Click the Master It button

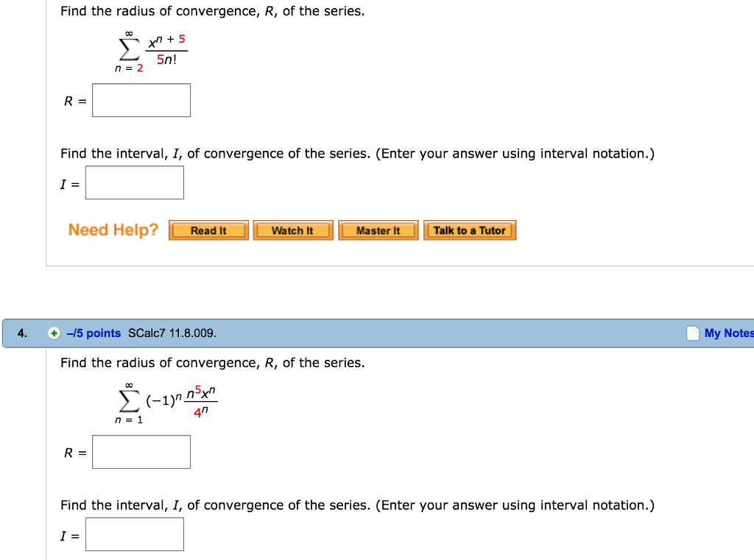378,230
